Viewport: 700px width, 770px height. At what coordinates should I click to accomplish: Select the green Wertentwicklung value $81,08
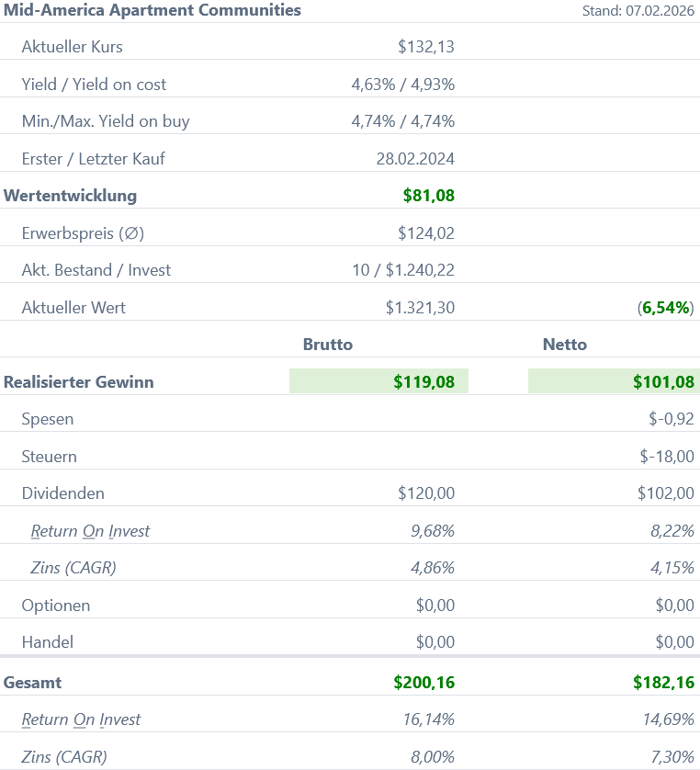428,196
